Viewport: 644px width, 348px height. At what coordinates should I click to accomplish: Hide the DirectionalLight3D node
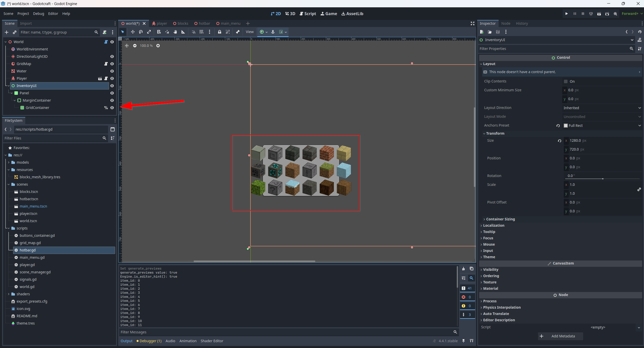(x=112, y=56)
